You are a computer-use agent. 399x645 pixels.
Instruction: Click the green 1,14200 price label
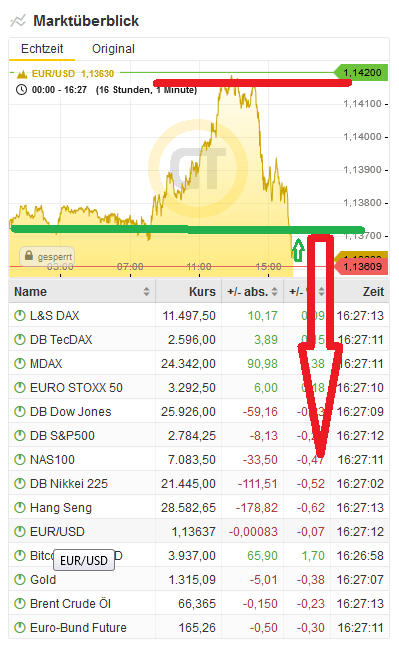coord(360,73)
